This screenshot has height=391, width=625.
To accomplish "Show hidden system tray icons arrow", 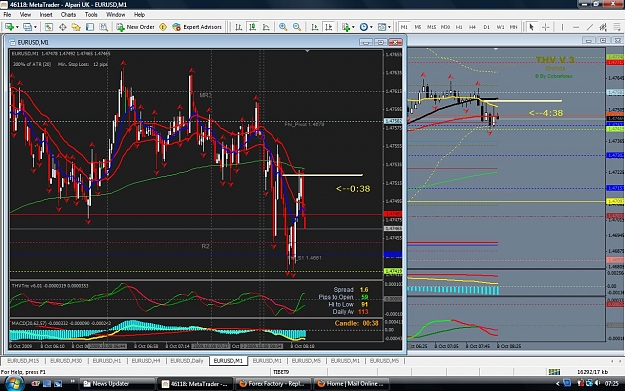I will 557,383.
